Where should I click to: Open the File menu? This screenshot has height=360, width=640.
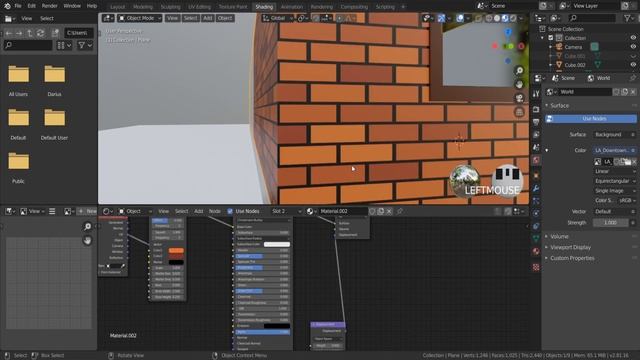[18, 6]
